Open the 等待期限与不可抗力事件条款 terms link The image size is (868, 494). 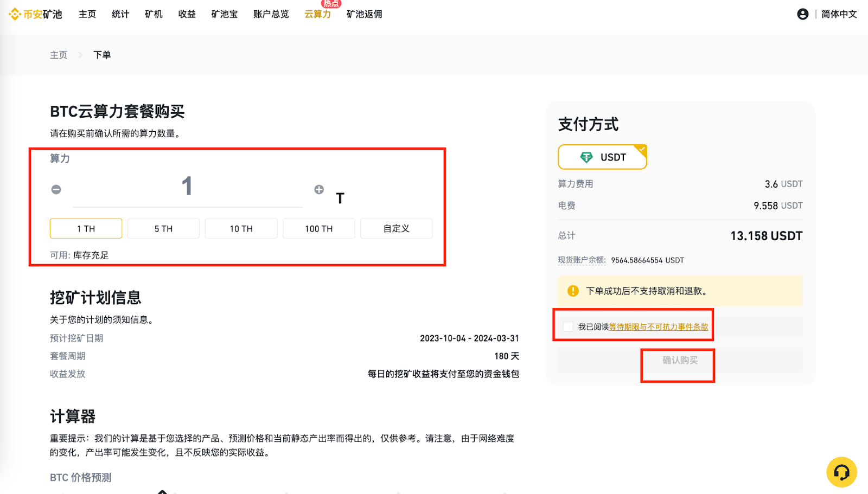tap(659, 327)
